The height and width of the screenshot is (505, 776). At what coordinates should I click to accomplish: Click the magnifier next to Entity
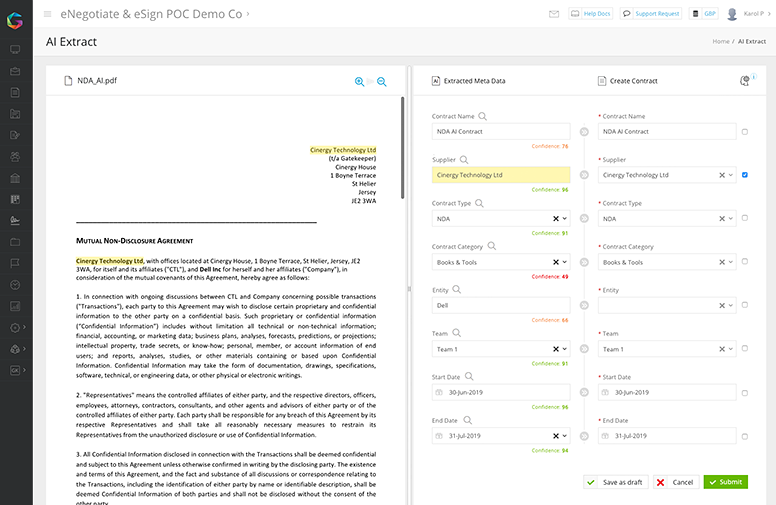457,290
